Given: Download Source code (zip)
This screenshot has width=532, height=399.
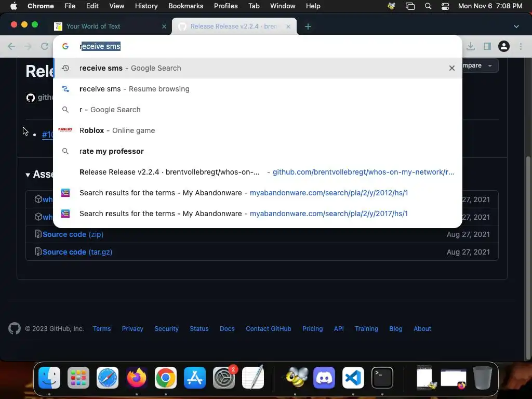Looking at the screenshot, I should click(73, 234).
